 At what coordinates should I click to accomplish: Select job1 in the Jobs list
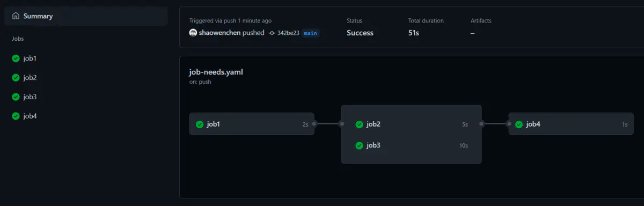pos(86,58)
